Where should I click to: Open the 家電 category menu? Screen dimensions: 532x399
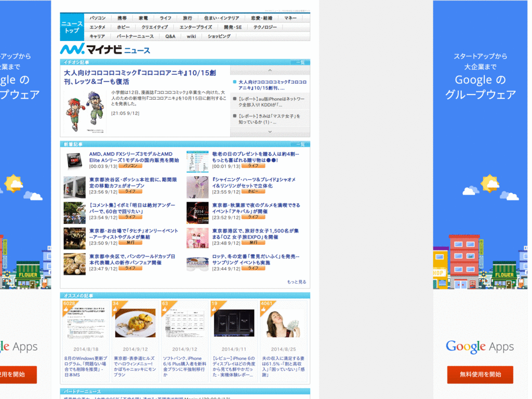143,18
